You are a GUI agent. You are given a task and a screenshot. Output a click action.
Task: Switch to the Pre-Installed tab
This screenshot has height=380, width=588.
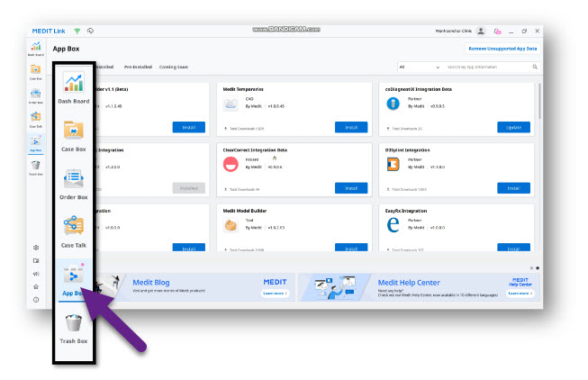(138, 67)
